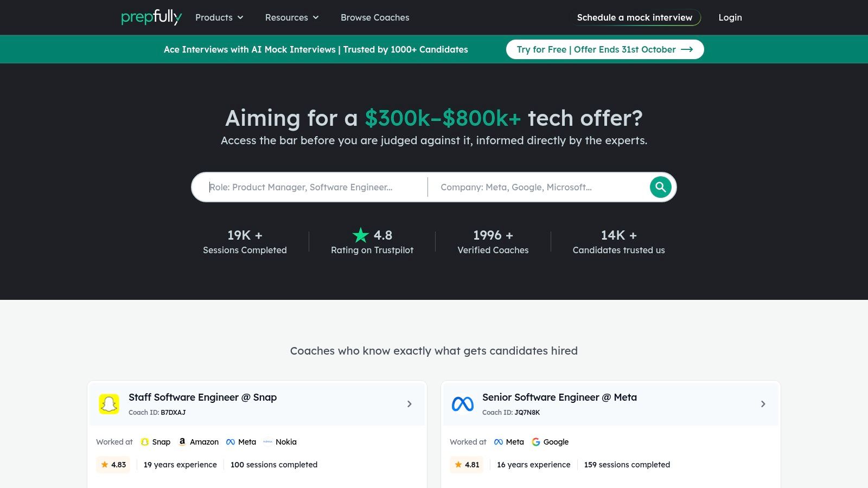Click the 'Verified Coaches' stat
868x488 pixels.
493,241
